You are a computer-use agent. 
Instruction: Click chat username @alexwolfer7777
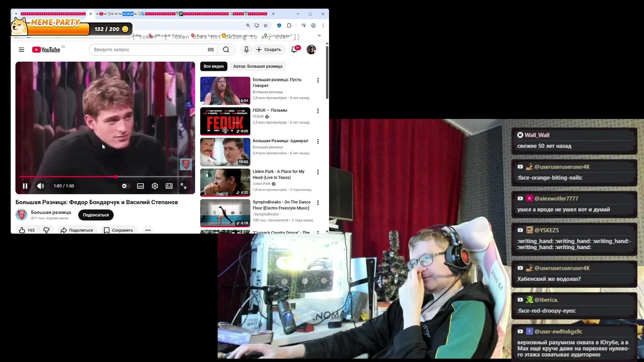pyautogui.click(x=556, y=199)
